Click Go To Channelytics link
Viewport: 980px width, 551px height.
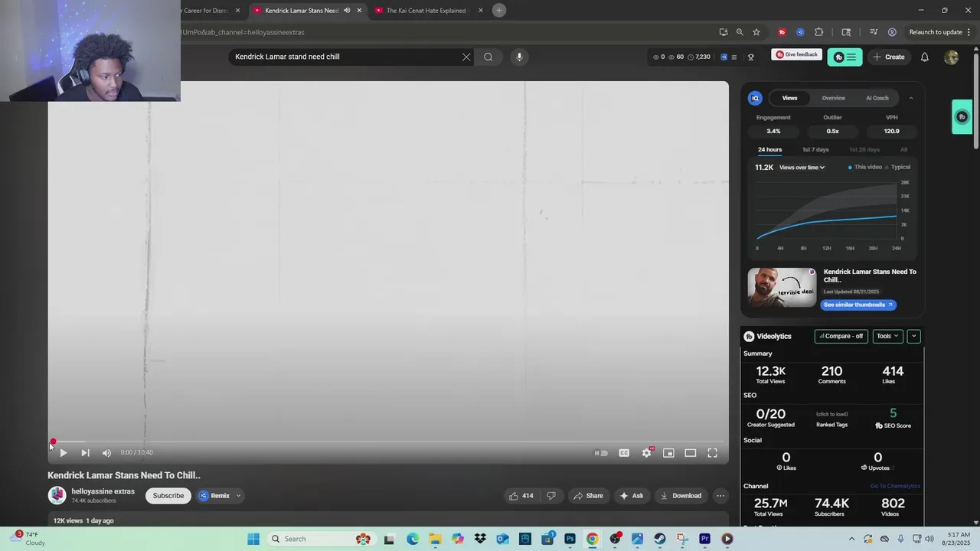click(x=895, y=486)
